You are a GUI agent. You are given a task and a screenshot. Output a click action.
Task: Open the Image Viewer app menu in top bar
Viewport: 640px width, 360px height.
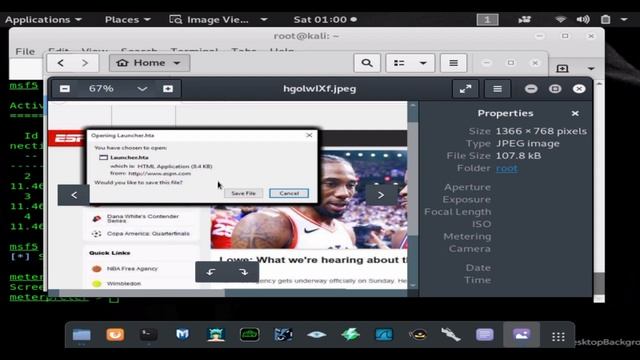click(x=218, y=20)
